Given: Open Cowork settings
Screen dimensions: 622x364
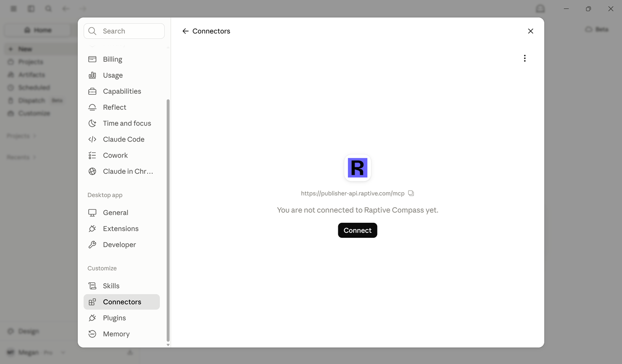Looking at the screenshot, I should pyautogui.click(x=121, y=155).
